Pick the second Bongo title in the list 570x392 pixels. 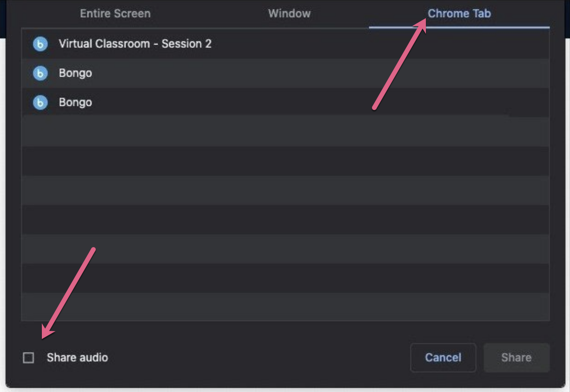(75, 103)
